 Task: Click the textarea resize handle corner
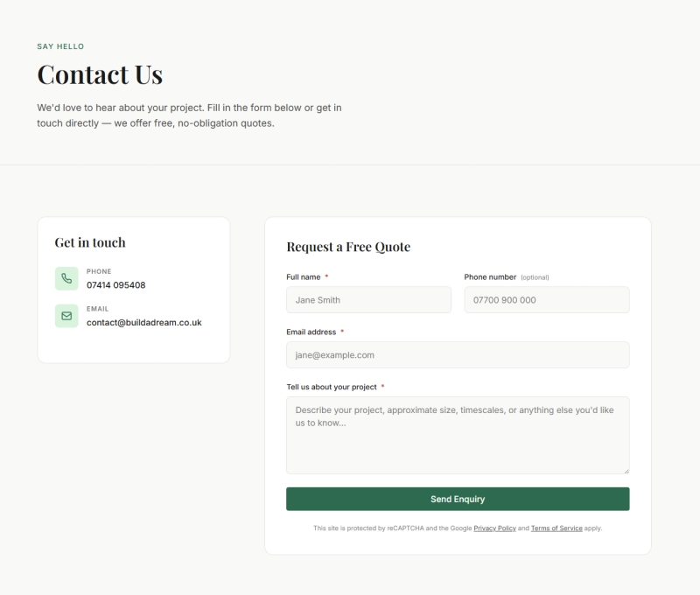tap(626, 471)
